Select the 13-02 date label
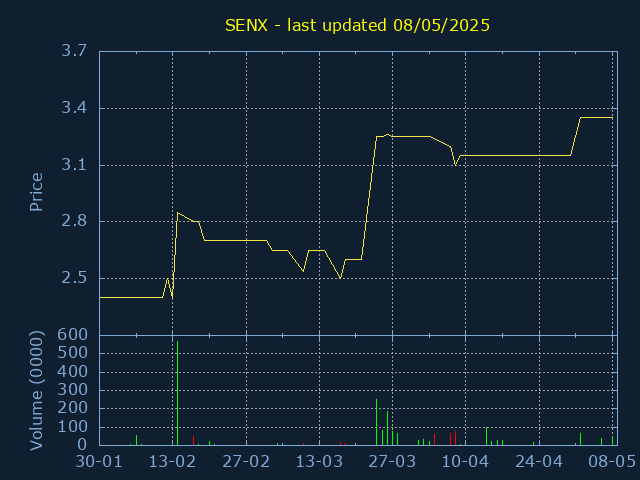The width and height of the screenshot is (640, 480). (x=172, y=462)
